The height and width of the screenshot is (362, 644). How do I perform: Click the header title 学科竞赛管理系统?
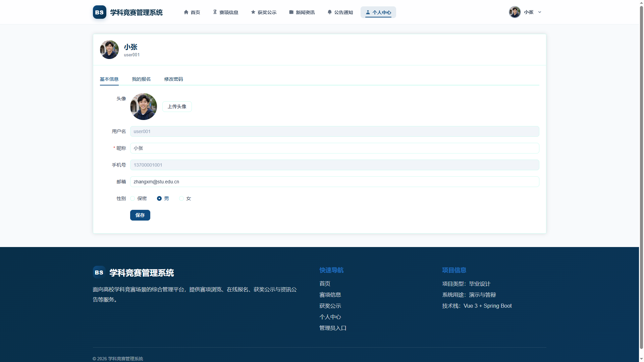point(136,12)
